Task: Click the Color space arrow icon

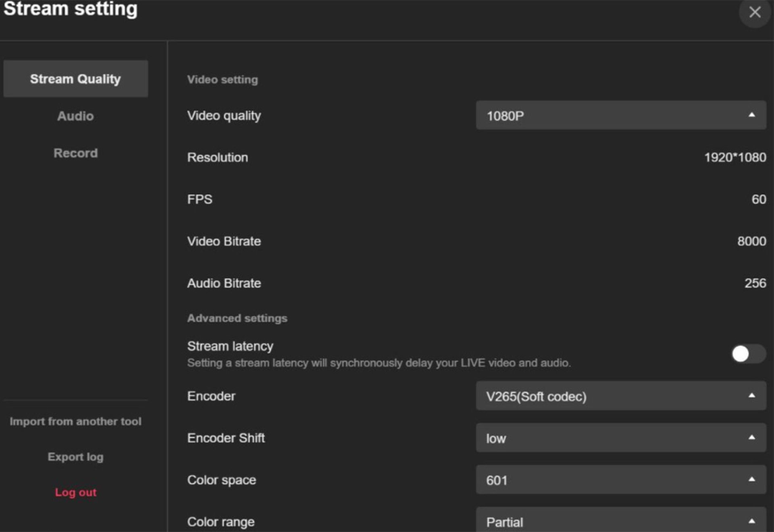Action: pos(751,480)
